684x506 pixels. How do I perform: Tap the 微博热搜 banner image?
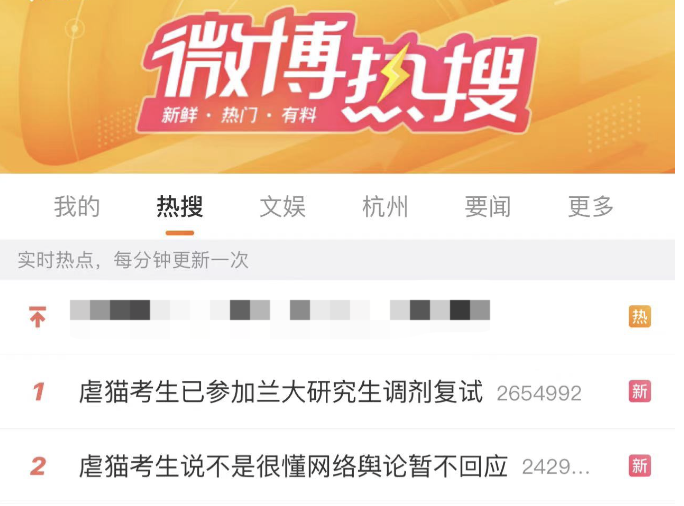coord(337,87)
